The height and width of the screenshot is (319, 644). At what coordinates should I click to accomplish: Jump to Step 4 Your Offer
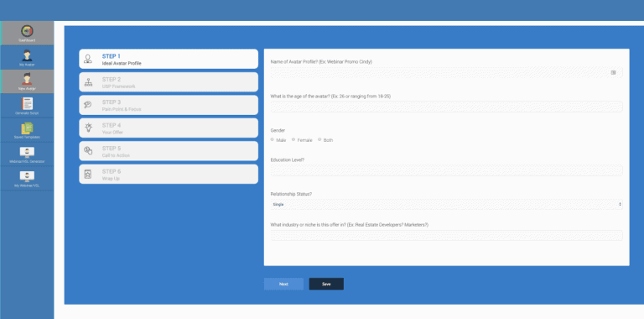coord(169,128)
